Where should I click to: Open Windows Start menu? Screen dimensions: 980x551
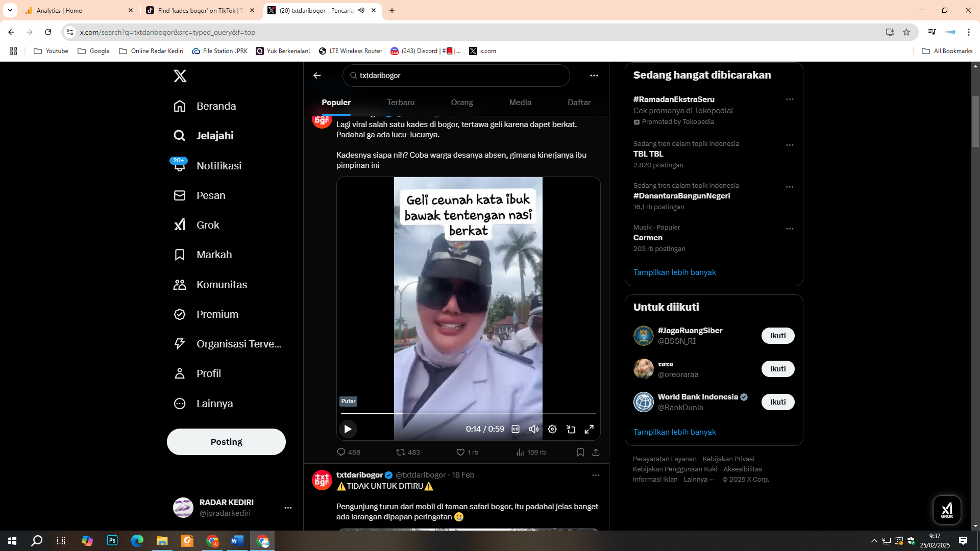point(12,541)
